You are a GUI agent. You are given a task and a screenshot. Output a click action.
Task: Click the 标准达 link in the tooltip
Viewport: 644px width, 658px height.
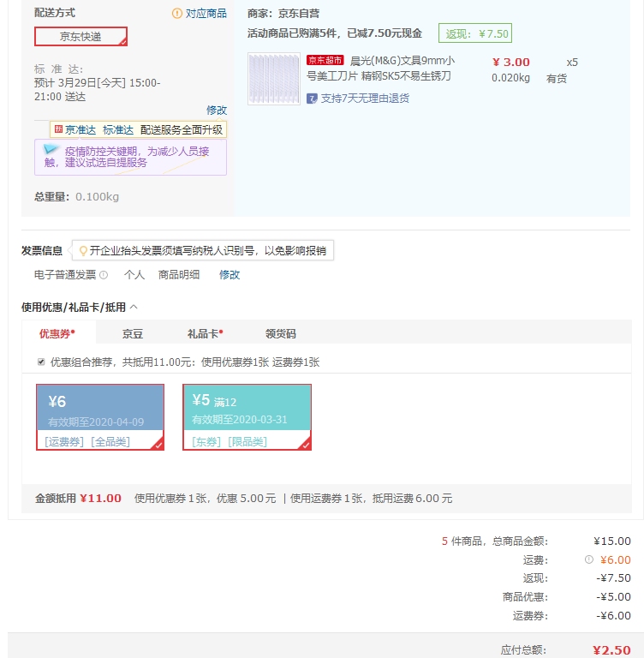(x=118, y=129)
